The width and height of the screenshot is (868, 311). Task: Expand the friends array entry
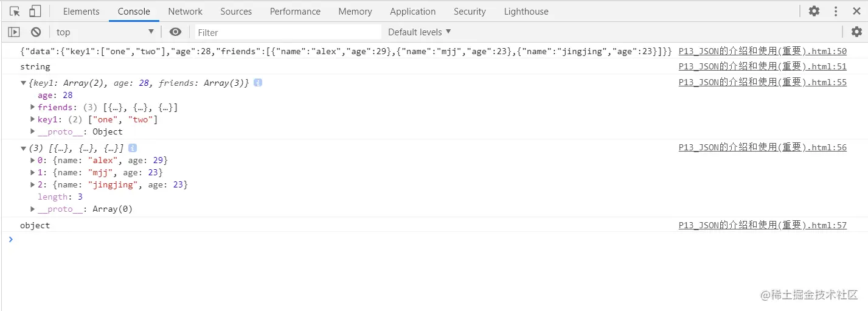33,107
